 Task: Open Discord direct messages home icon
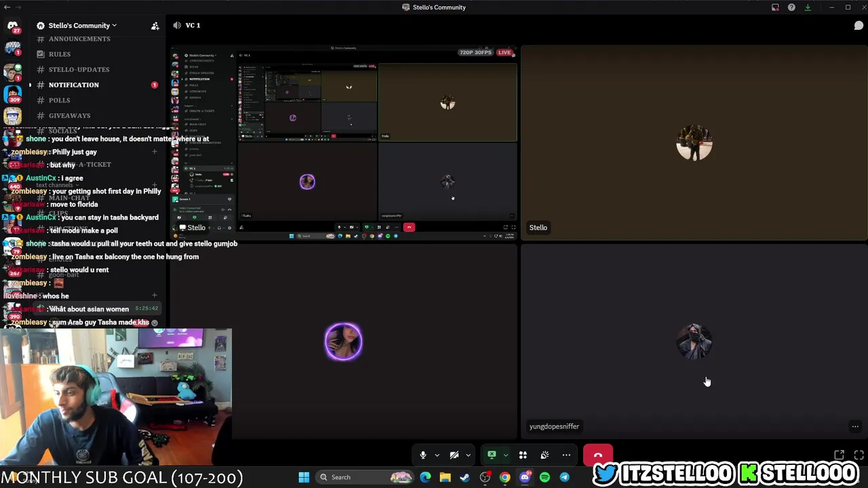[12, 26]
